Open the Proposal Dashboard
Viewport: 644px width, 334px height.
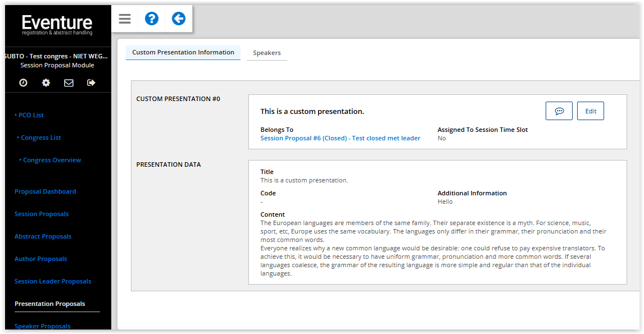point(45,191)
